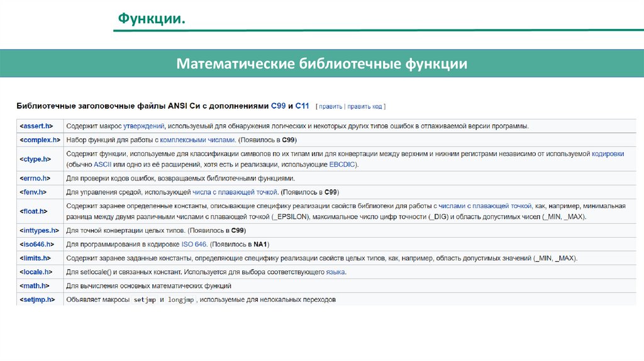Open the <complex.h> header link
This screenshot has width=644, height=361.
click(x=40, y=140)
